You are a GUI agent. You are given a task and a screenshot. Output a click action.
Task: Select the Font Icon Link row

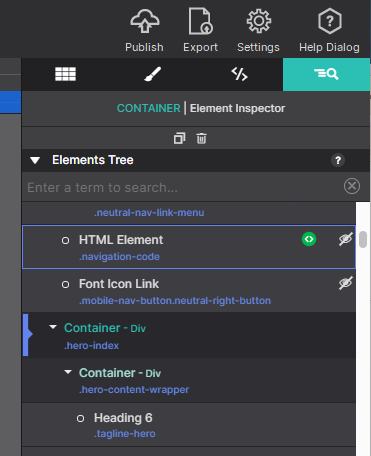click(x=189, y=291)
